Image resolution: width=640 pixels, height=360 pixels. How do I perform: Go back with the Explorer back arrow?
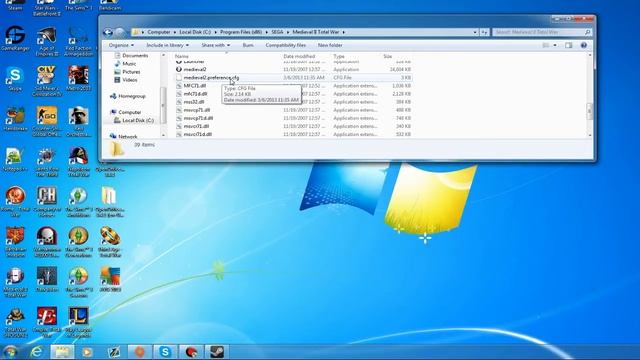point(108,32)
